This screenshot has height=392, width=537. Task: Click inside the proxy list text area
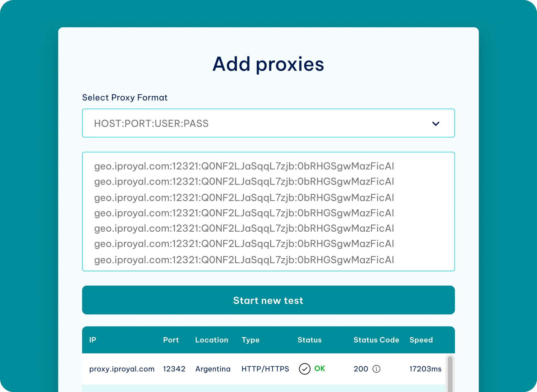[x=268, y=212]
